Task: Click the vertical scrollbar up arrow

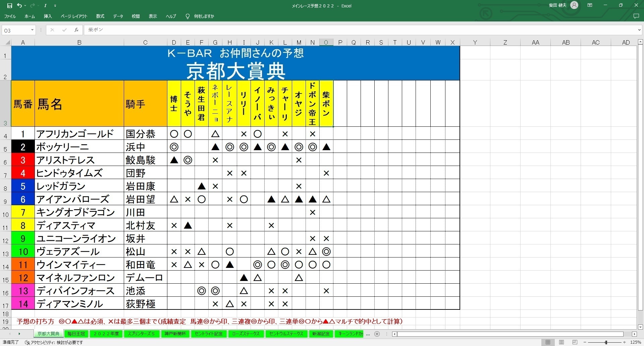Action: (x=640, y=42)
